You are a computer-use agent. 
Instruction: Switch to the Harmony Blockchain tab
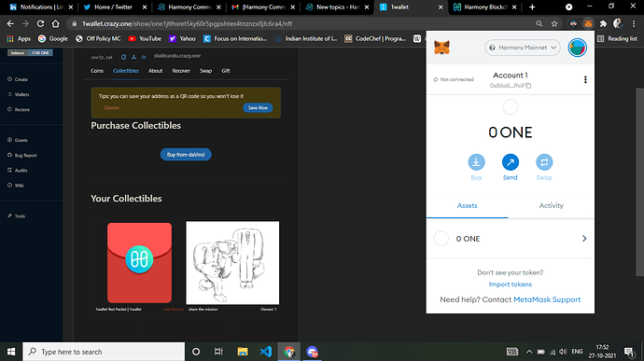pyautogui.click(x=485, y=7)
